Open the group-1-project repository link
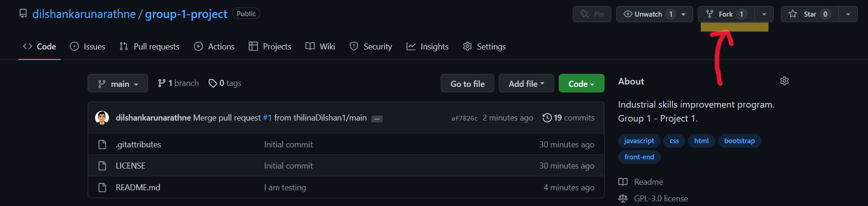Image resolution: width=868 pixels, height=206 pixels. (x=186, y=14)
